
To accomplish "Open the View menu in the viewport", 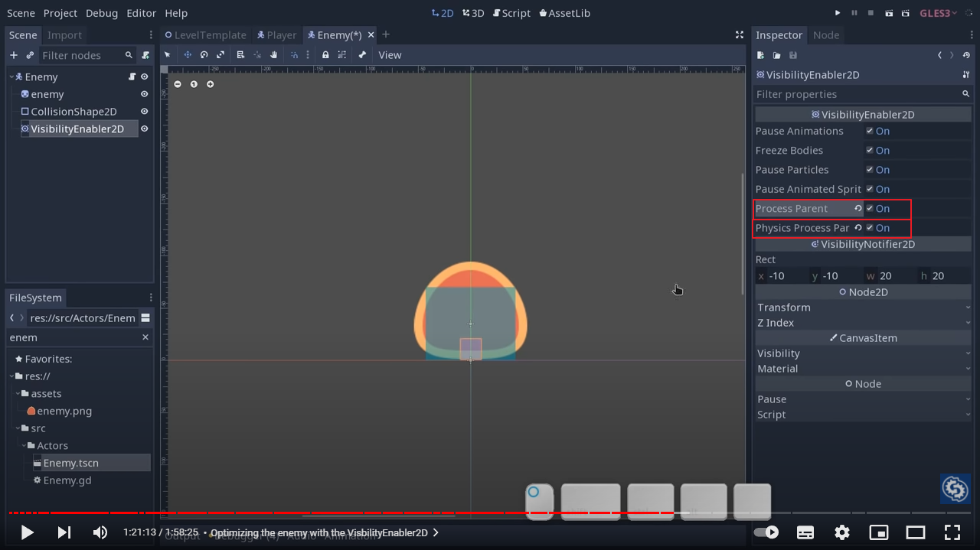I will click(x=390, y=55).
